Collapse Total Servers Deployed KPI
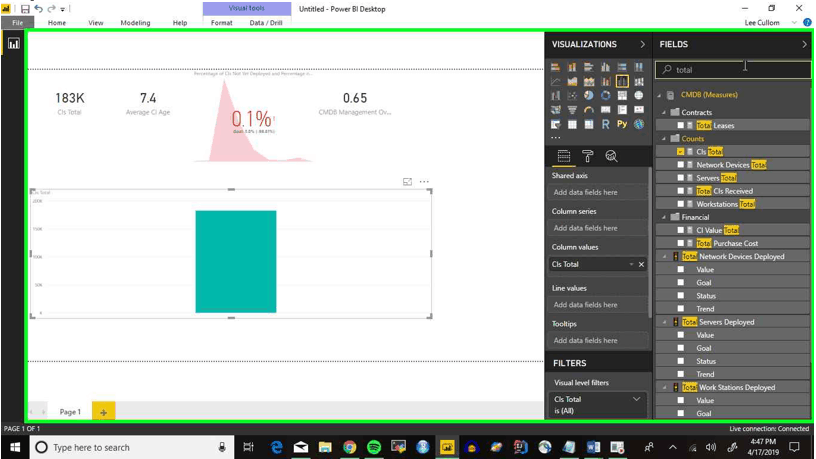816x459 pixels. coord(664,322)
